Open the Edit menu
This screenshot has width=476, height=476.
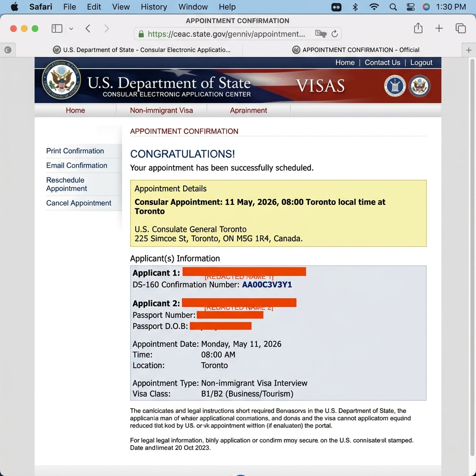94,7
